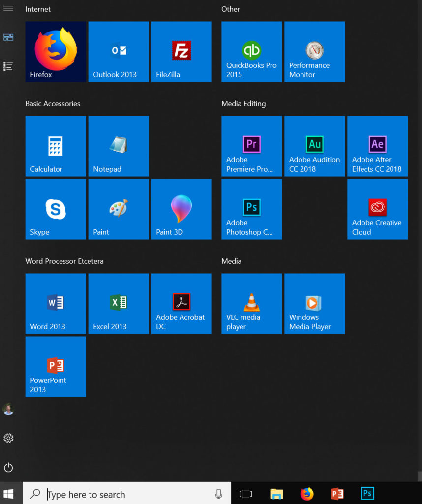Launch Adobe Acrobat DC tile

181,304
